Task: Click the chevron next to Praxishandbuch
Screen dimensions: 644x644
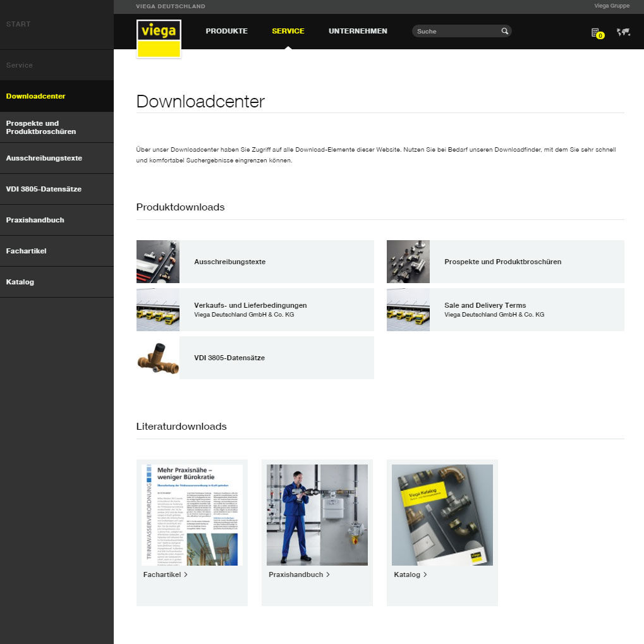Action: [x=328, y=574]
